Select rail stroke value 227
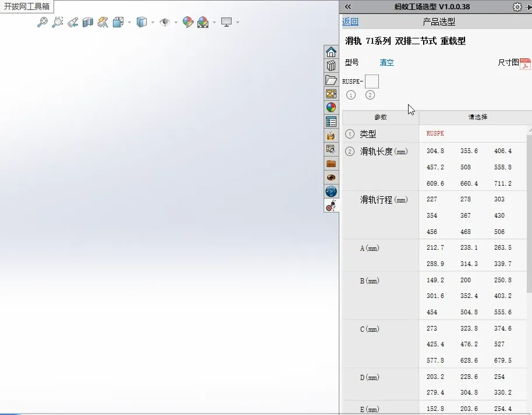 pyautogui.click(x=431, y=199)
